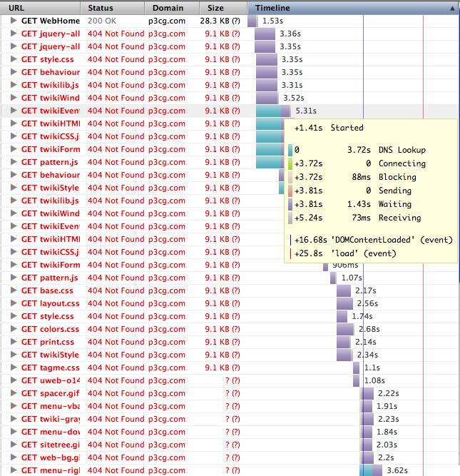The height and width of the screenshot is (476, 460).
Task: Click the 28.3 KB size cell
Action: (x=216, y=21)
